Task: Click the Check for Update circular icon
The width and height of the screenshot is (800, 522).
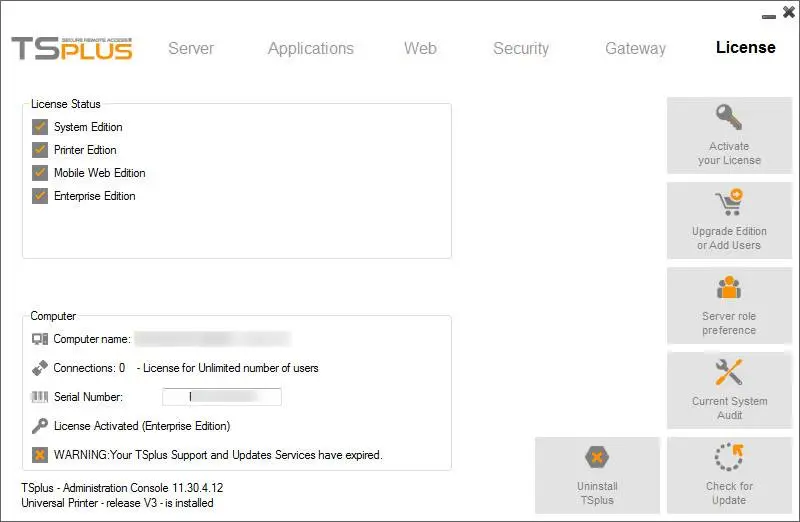Action: pos(729,457)
